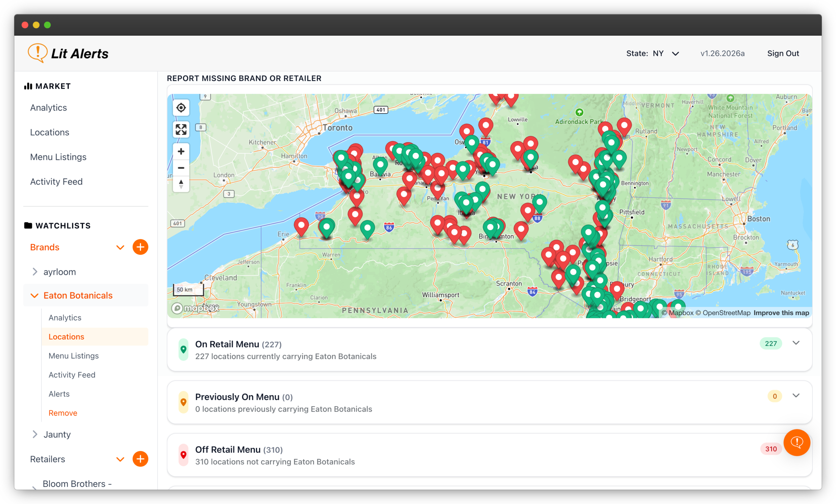Open Alerts under Eaton Botanicals

59,394
